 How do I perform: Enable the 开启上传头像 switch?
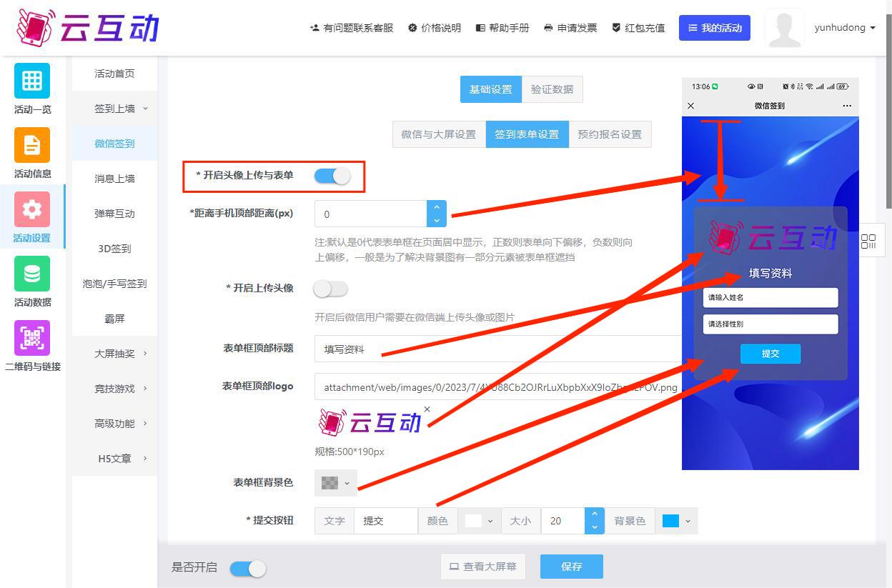331,289
